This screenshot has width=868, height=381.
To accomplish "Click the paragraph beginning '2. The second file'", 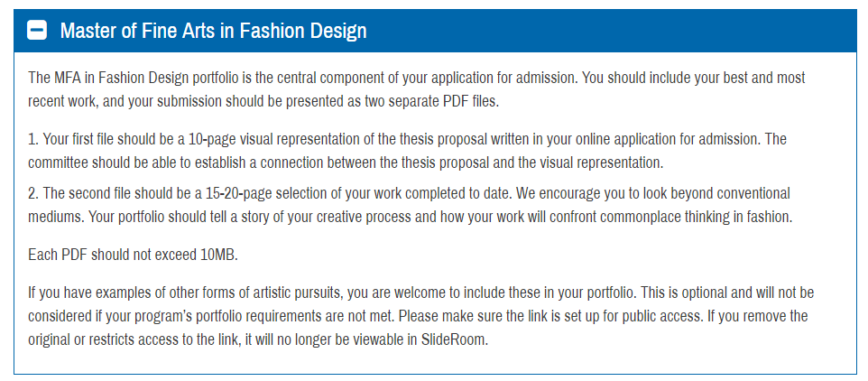I will [411, 206].
